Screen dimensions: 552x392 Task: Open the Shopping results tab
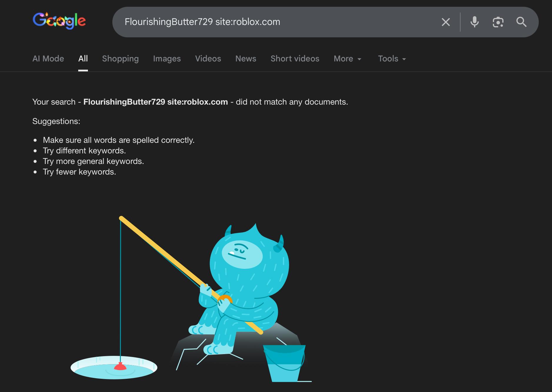(120, 59)
